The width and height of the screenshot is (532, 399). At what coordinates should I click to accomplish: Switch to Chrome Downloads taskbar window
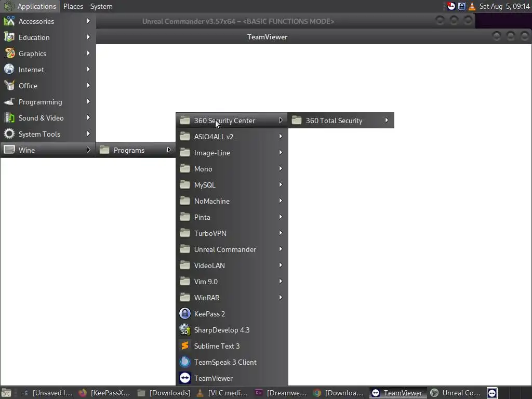(339, 393)
